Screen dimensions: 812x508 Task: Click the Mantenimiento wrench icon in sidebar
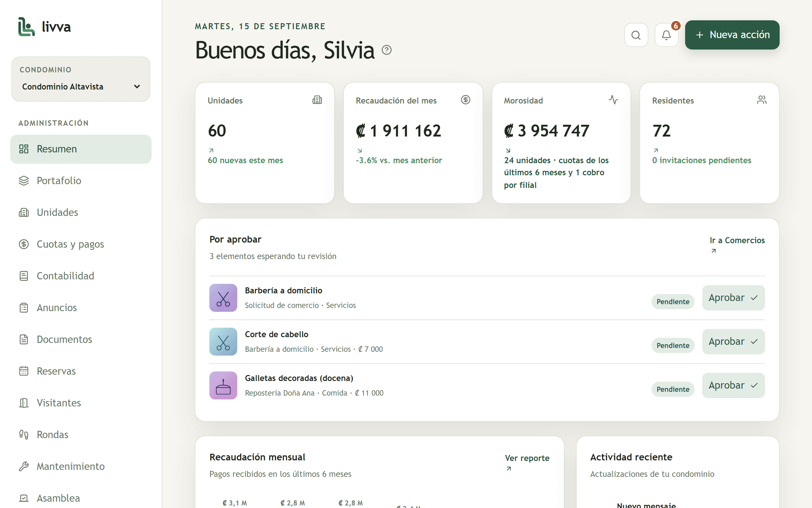[x=24, y=466]
